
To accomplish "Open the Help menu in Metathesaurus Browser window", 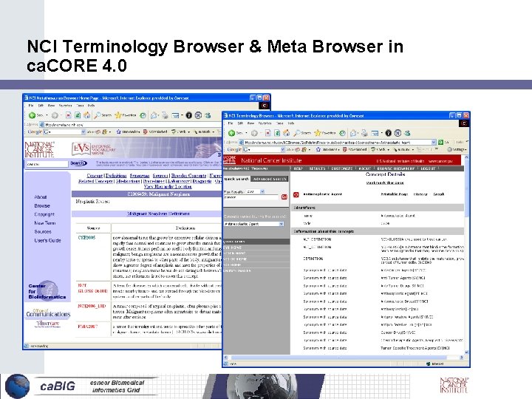I will [x=91, y=106].
